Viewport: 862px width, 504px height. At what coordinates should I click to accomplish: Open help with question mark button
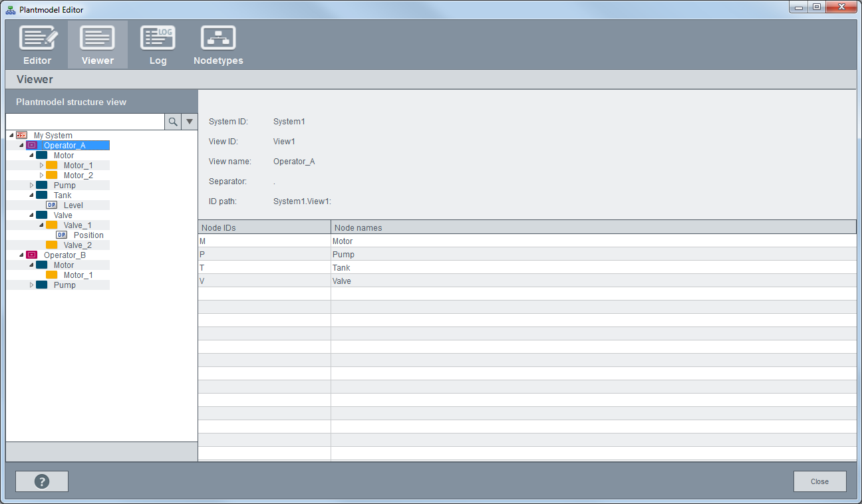point(42,481)
